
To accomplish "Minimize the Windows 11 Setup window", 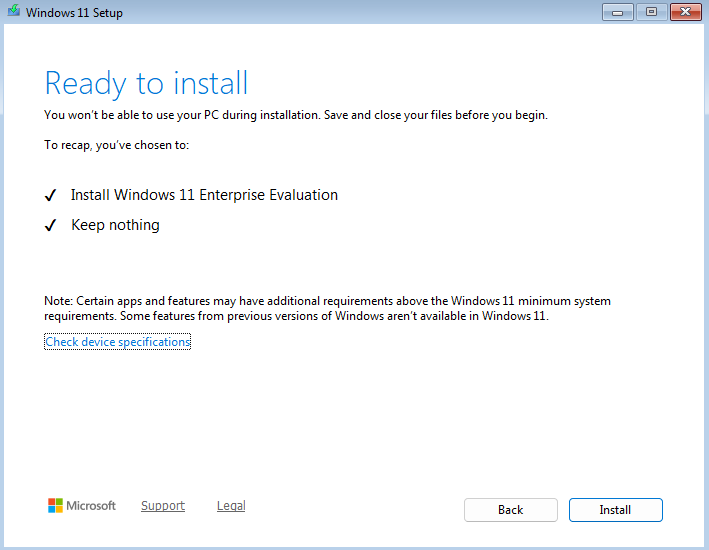I will tap(617, 12).
